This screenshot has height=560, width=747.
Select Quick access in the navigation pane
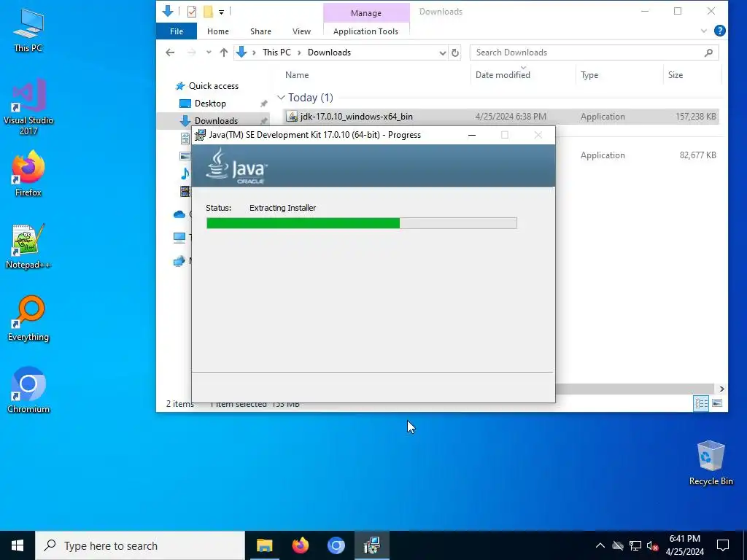click(214, 86)
